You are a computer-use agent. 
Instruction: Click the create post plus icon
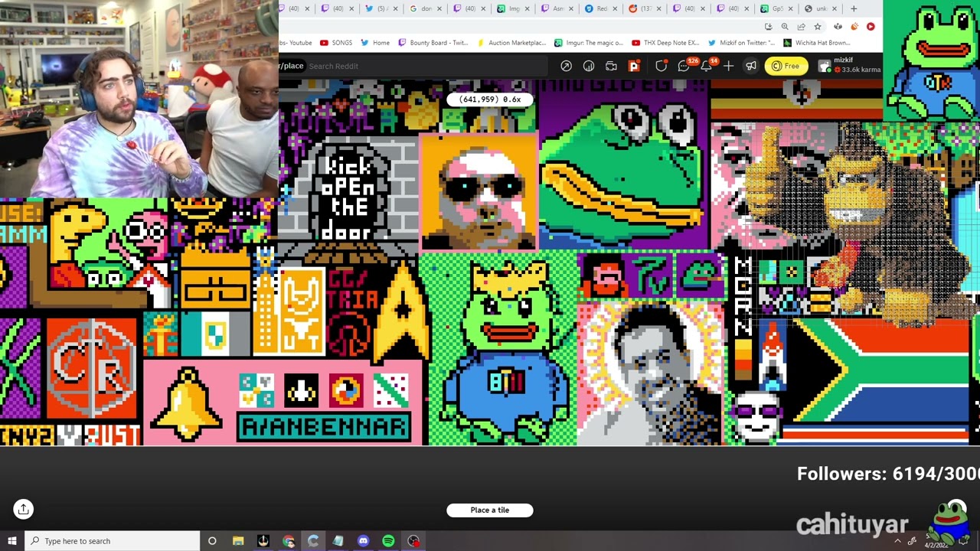click(x=729, y=66)
